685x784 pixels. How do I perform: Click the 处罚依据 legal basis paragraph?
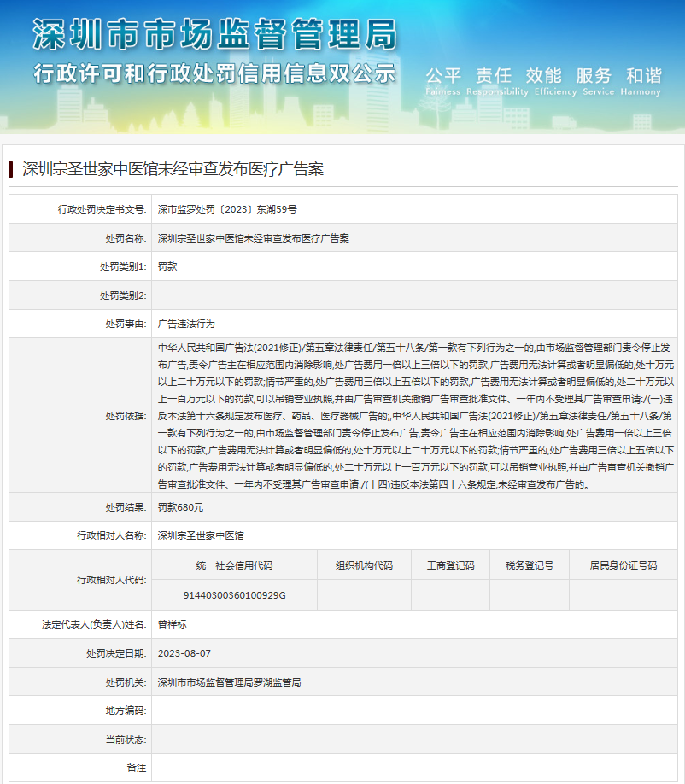tap(417, 416)
